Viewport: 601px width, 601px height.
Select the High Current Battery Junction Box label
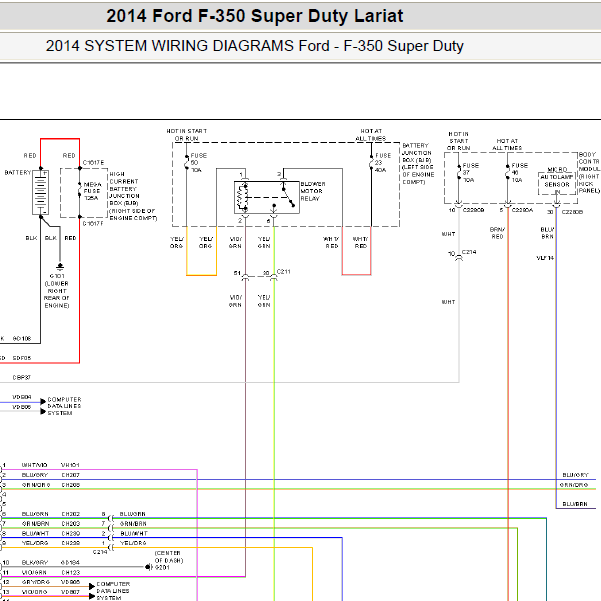[x=133, y=196]
